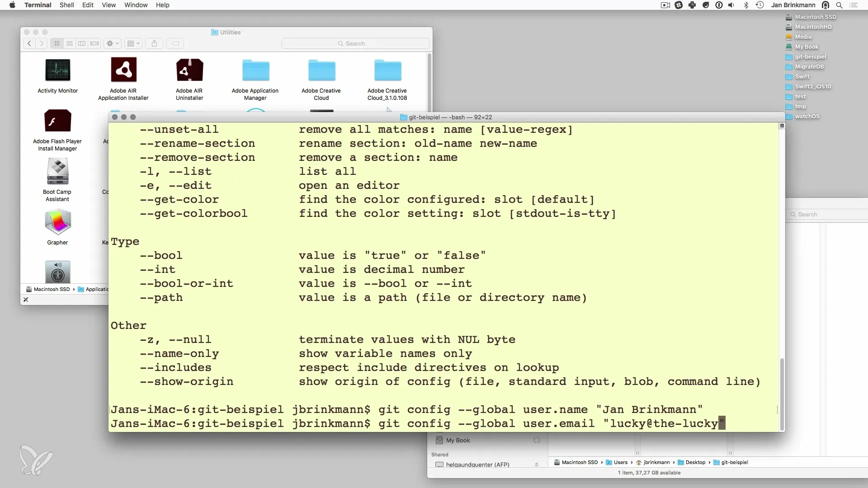Click Macintosh SSD in Utilities path bar
The width and height of the screenshot is (868, 488).
pyautogui.click(x=48, y=289)
